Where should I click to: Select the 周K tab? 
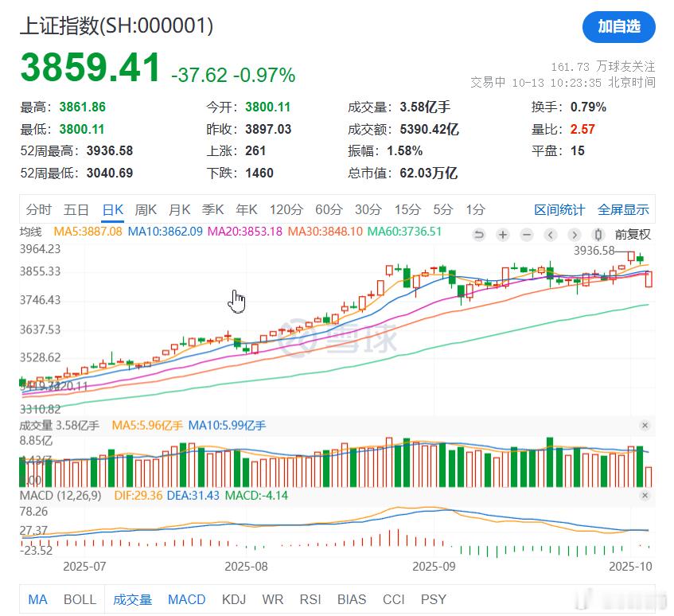click(146, 210)
